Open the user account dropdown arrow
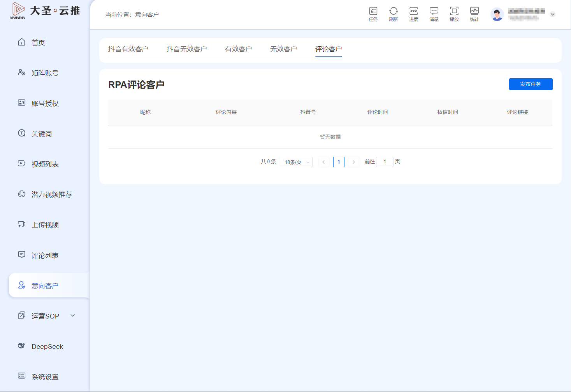This screenshot has height=392, width=571. pyautogui.click(x=552, y=14)
